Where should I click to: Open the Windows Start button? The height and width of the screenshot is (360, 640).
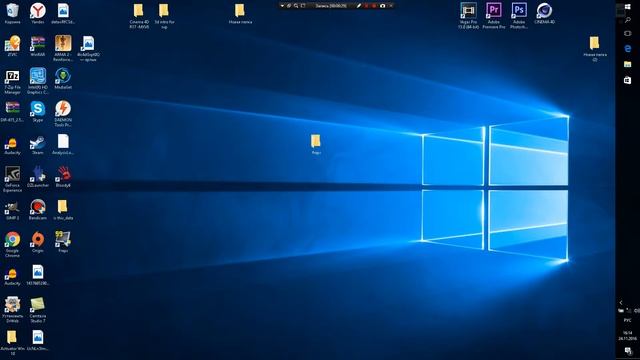627,7
